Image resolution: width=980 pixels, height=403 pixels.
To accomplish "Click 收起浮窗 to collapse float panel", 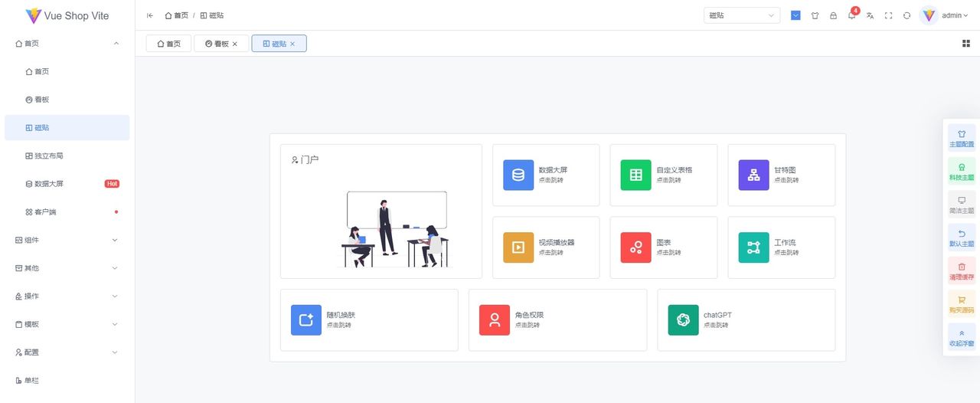I will (x=962, y=338).
